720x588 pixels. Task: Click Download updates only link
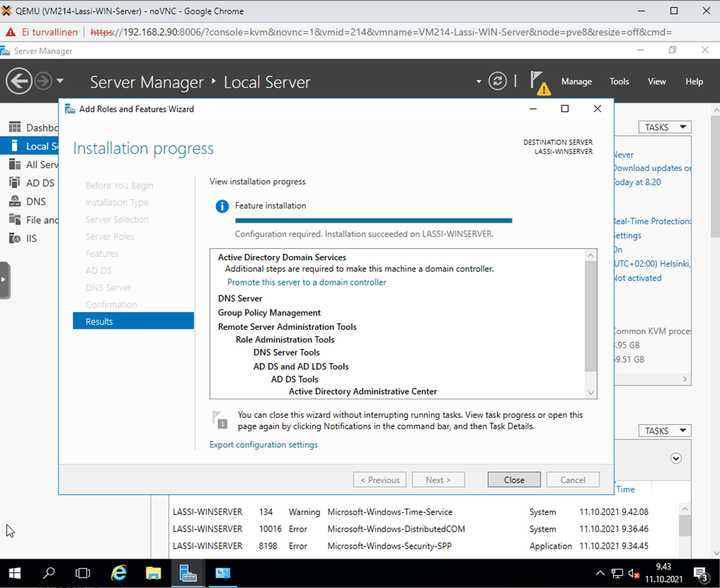pos(652,168)
